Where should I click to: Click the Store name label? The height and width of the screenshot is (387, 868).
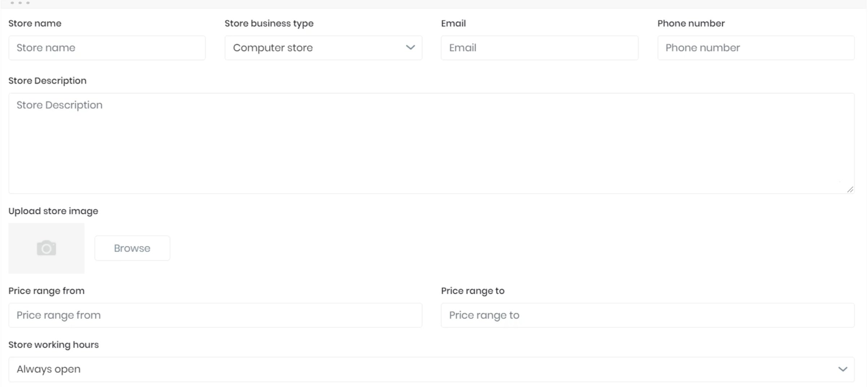click(35, 23)
